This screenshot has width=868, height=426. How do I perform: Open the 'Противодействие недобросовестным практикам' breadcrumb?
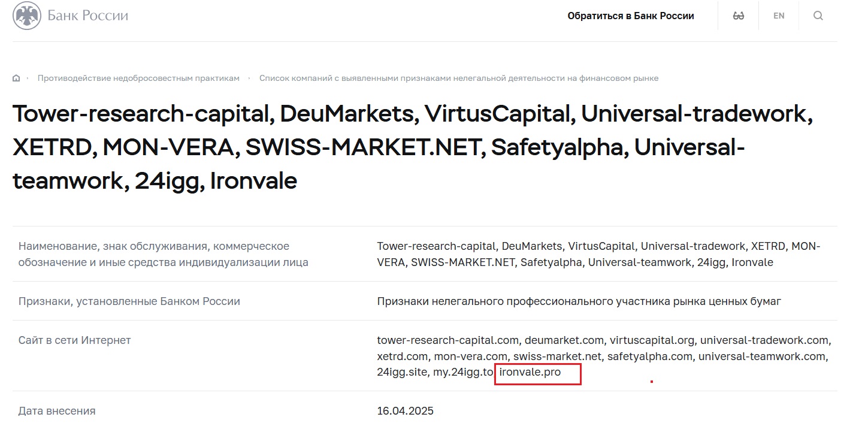tap(138, 78)
